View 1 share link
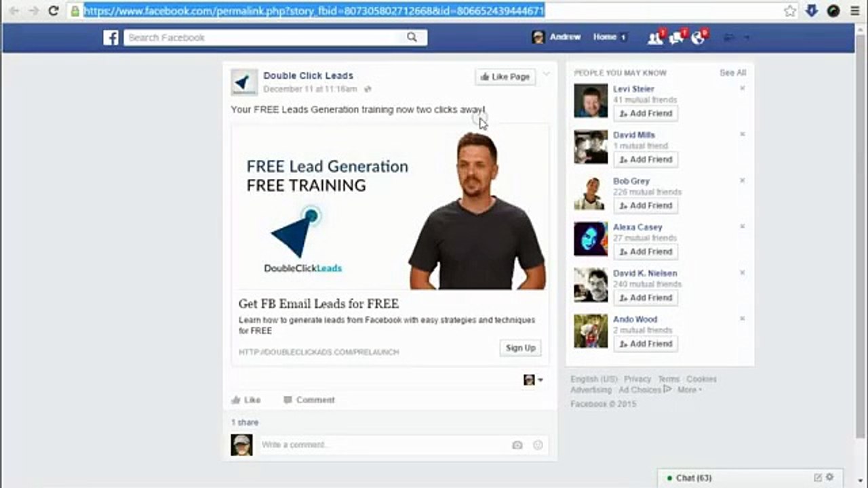 (x=245, y=422)
